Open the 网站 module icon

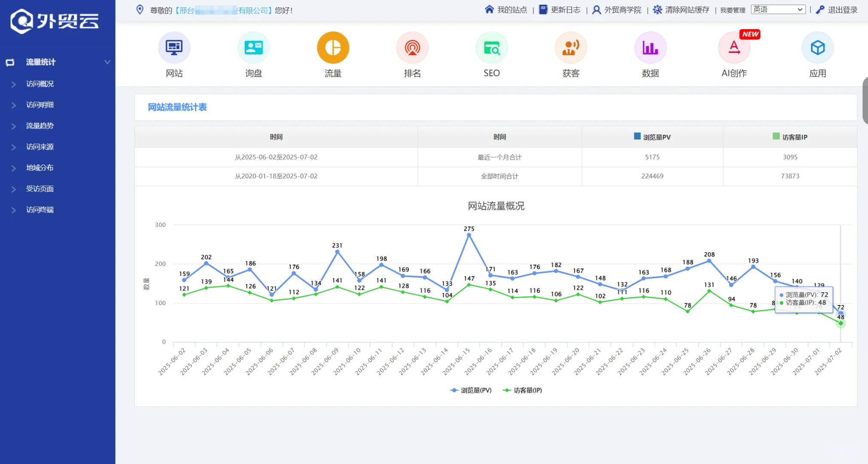174,48
